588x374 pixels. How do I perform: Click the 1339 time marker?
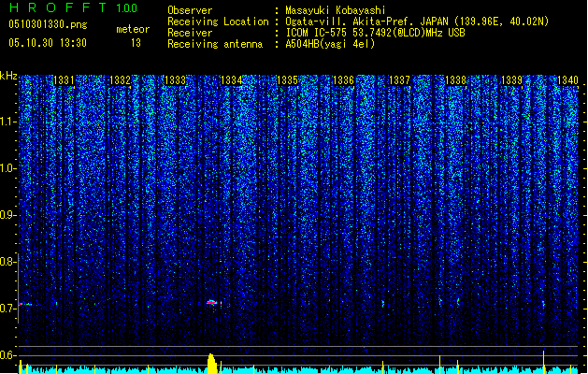(512, 80)
